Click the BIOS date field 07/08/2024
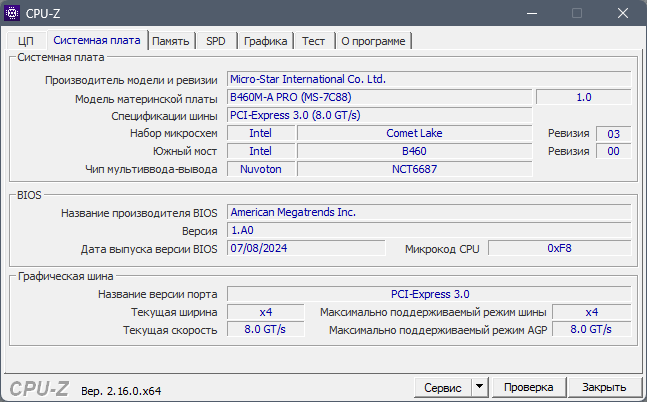Image resolution: width=647 pixels, height=402 pixels. pos(306,248)
